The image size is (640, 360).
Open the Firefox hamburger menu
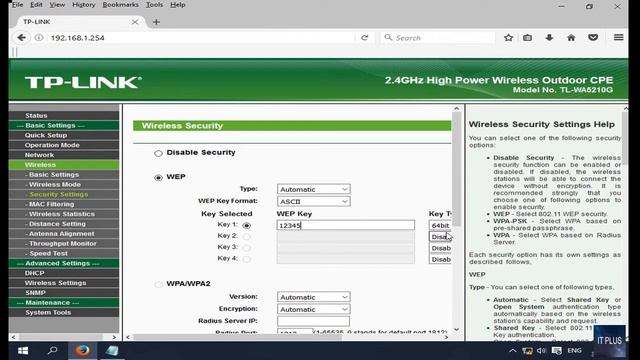[x=618, y=38]
